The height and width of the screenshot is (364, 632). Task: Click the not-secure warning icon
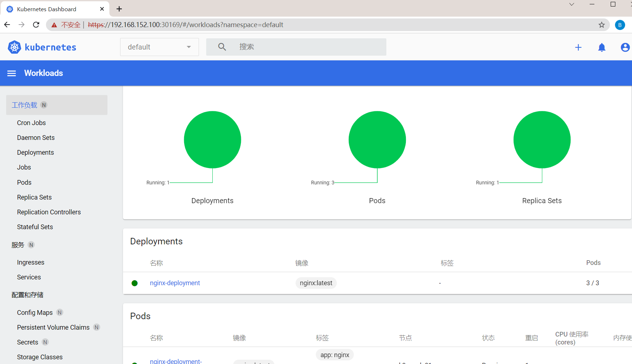(54, 25)
